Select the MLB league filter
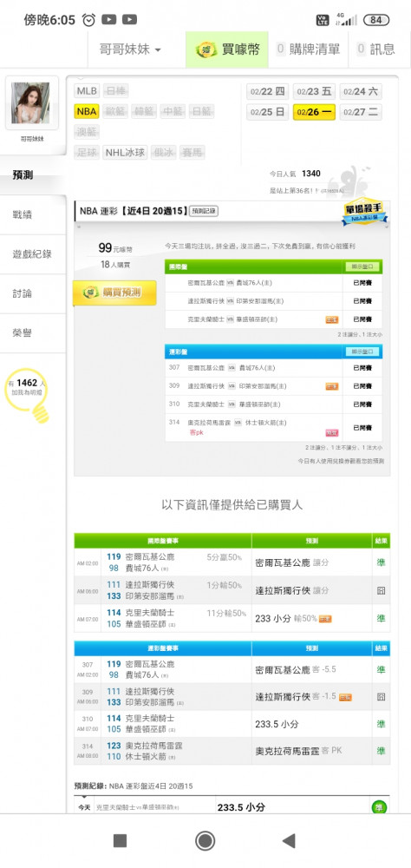This screenshot has height=868, width=411. click(87, 91)
